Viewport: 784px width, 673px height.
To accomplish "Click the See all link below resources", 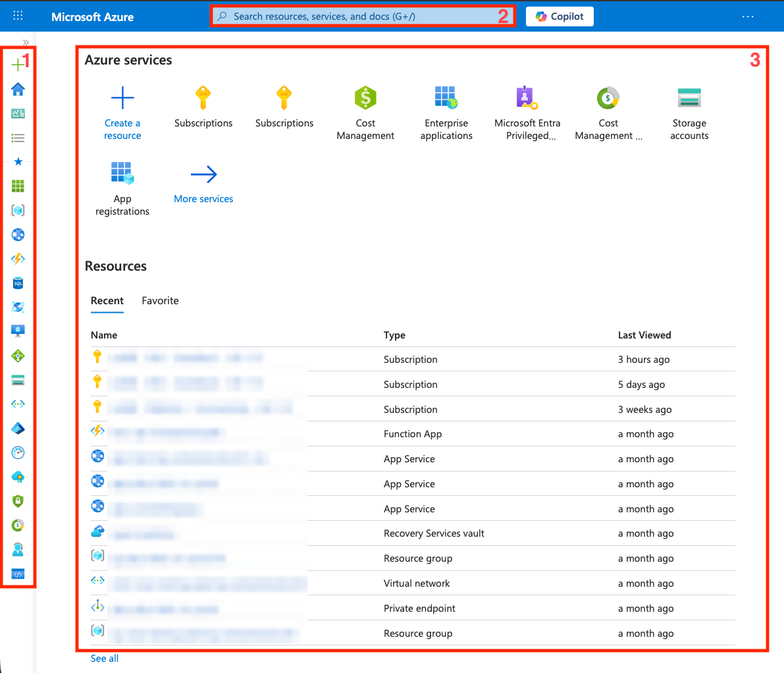I will (105, 659).
